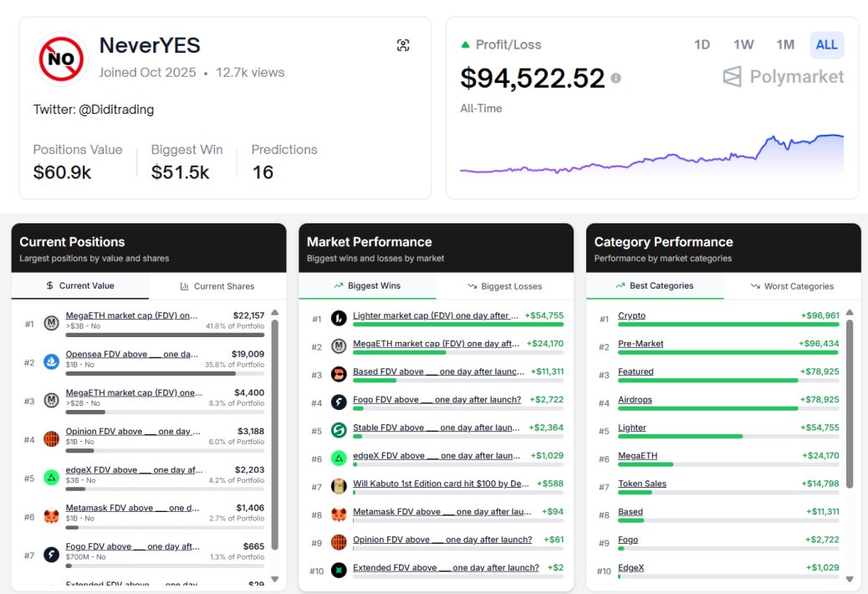Click the edgeX icon in Biggest Wins #6

coord(339,458)
